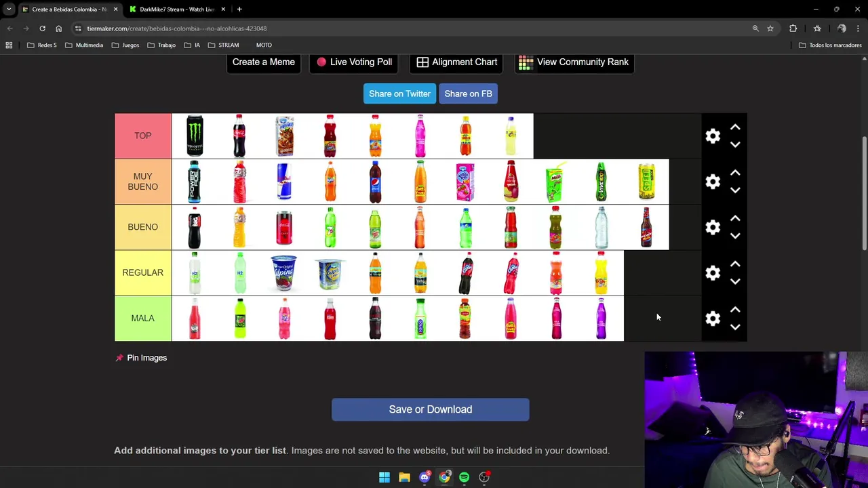Open a new browser tab
Image resolution: width=868 pixels, height=488 pixels.
pos(239,9)
